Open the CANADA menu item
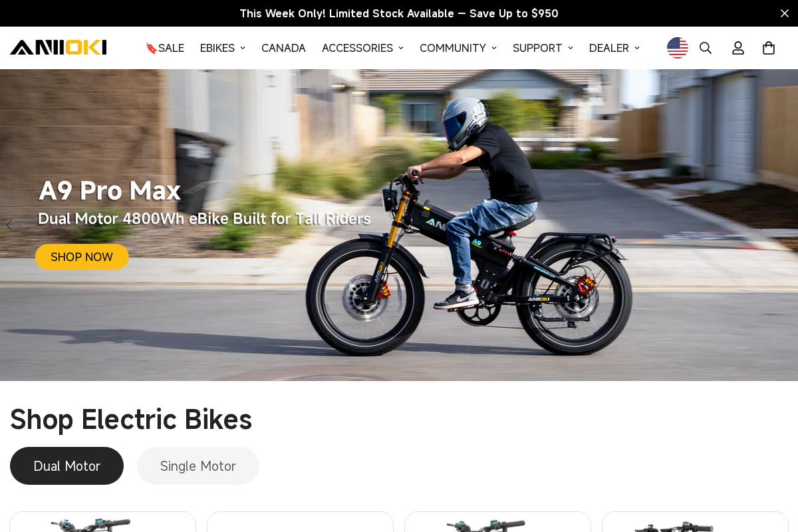 (x=283, y=48)
